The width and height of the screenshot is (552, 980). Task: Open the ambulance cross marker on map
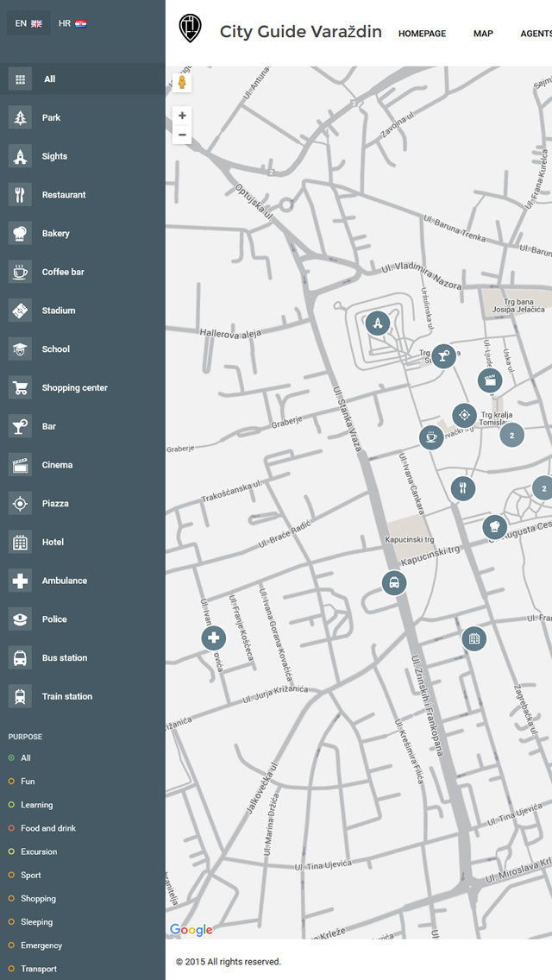click(214, 638)
